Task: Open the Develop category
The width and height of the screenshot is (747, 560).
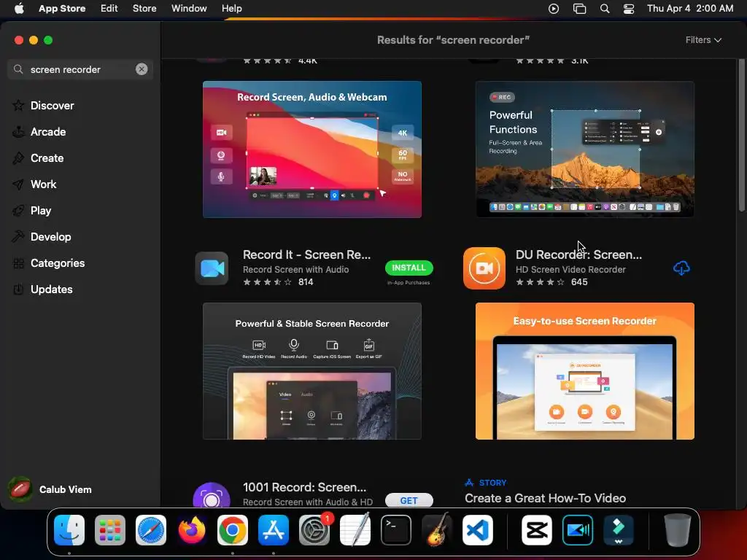Action: (x=50, y=236)
